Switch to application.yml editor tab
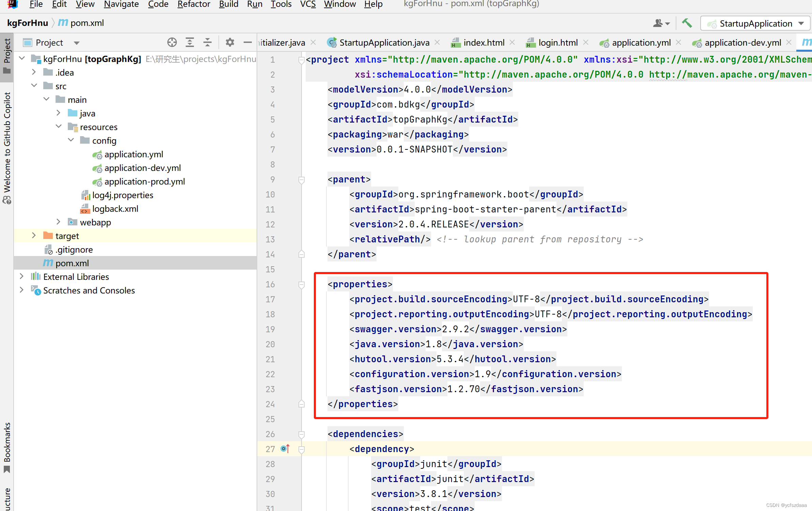This screenshot has width=812, height=511. [641, 43]
